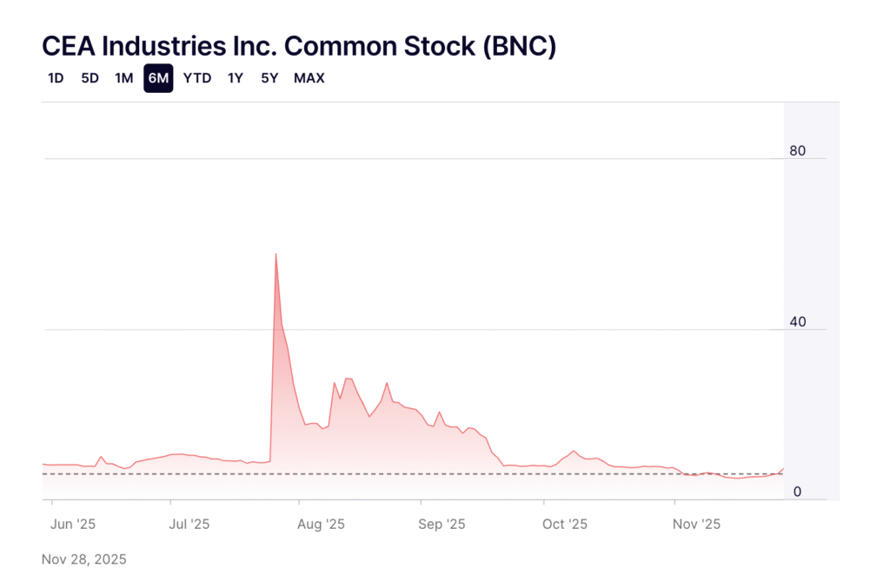Choose the 1M chart period
Screen dimensions: 890x588
coord(124,78)
